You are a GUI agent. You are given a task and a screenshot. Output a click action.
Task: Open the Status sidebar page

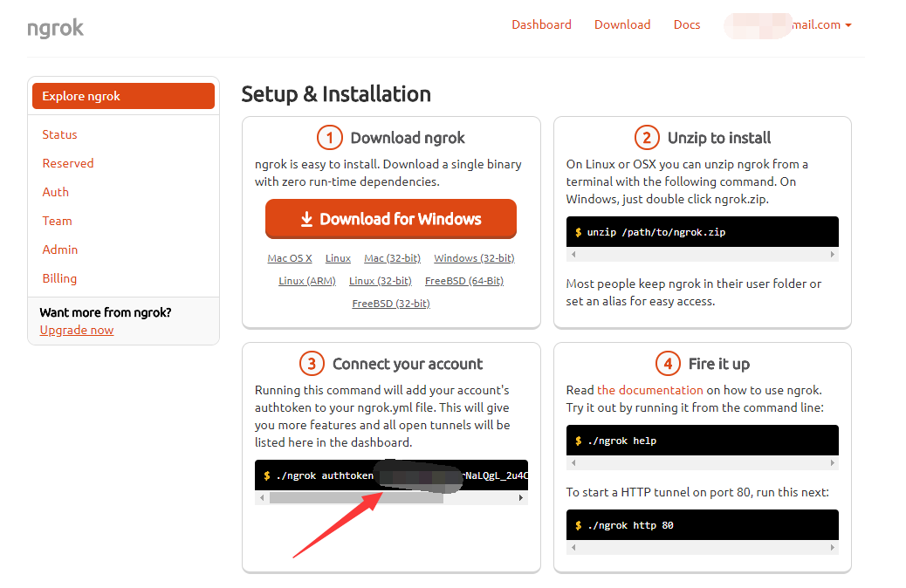coord(59,134)
